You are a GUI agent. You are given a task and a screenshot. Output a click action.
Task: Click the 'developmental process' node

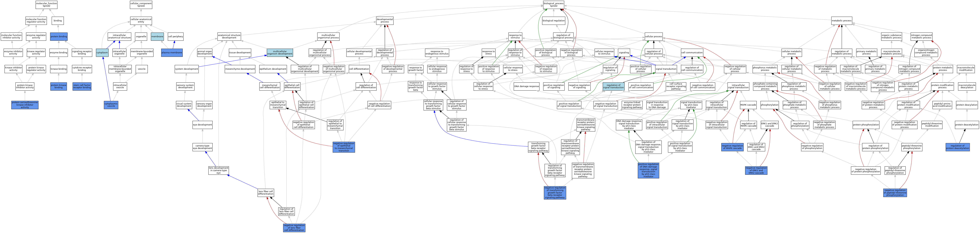(385, 21)
